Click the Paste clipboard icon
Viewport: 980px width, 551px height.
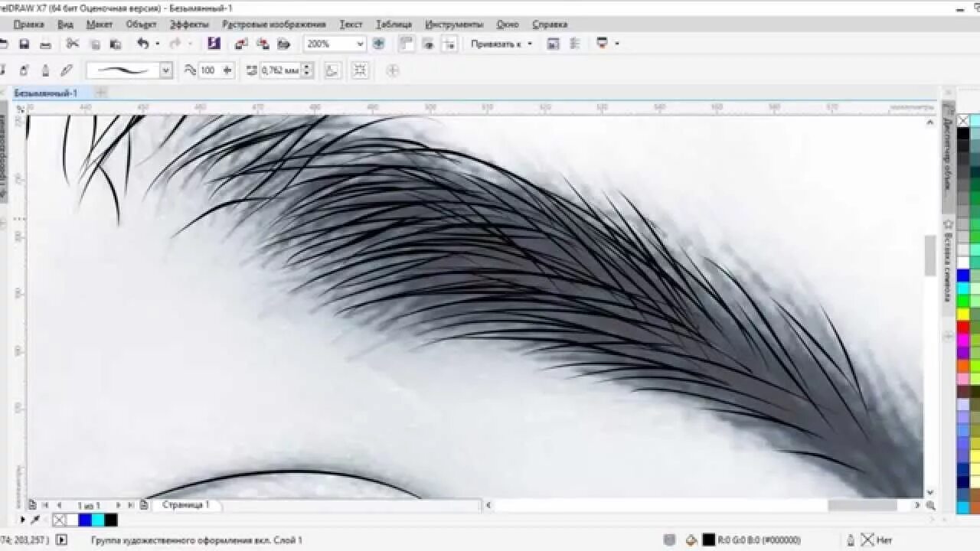pos(116,44)
